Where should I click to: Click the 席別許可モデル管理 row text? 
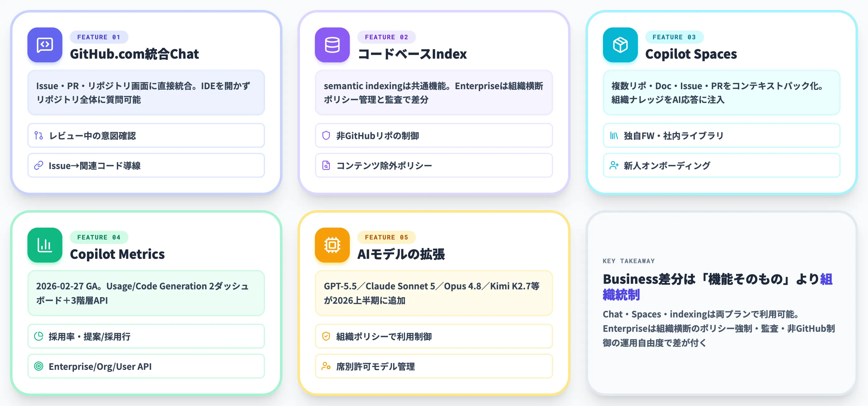(375, 366)
